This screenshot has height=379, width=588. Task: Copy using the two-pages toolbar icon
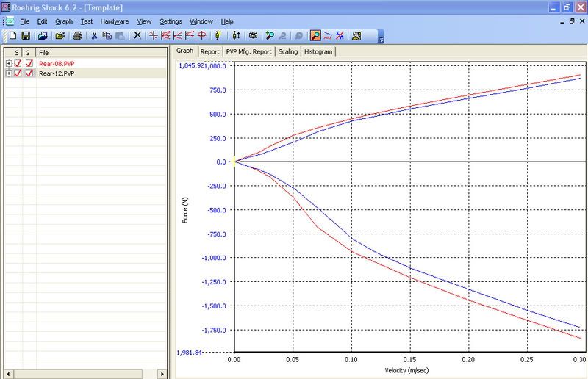click(x=107, y=35)
